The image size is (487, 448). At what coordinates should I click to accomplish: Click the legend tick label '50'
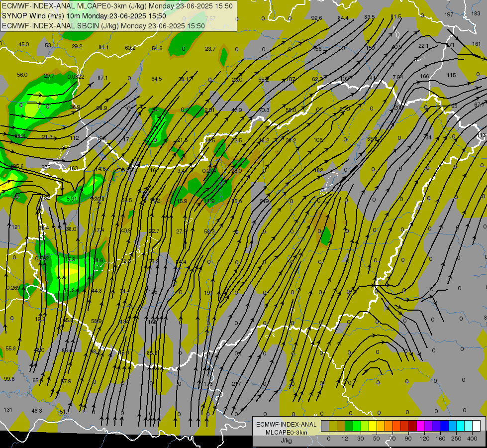coord(377,439)
